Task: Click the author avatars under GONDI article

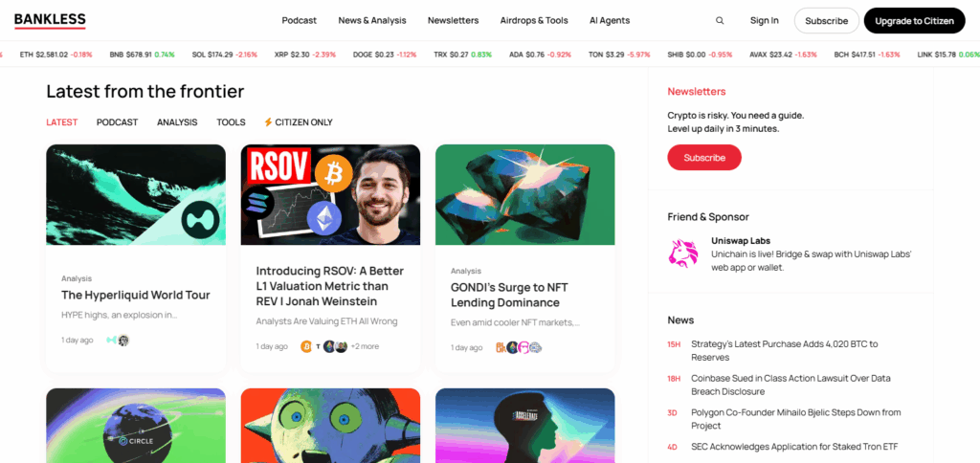Action: pos(519,347)
